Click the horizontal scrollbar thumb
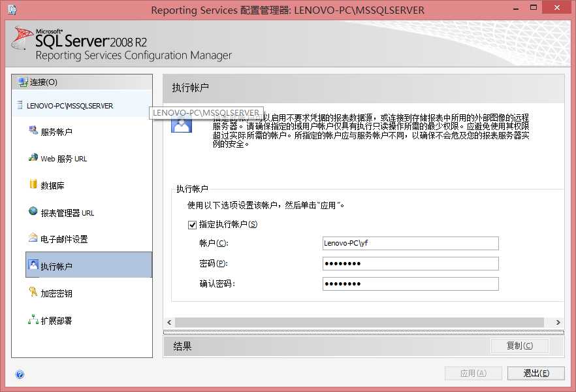The height and width of the screenshot is (392, 576). coord(359,322)
